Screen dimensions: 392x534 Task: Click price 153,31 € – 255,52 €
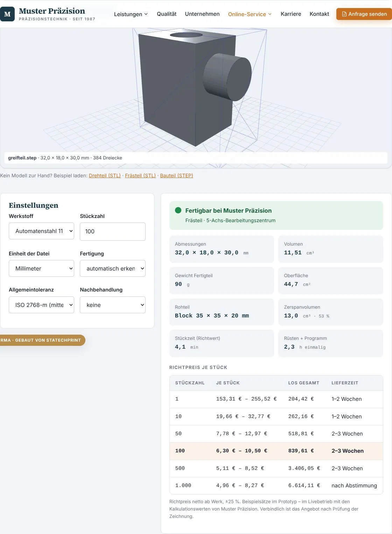[246, 399]
